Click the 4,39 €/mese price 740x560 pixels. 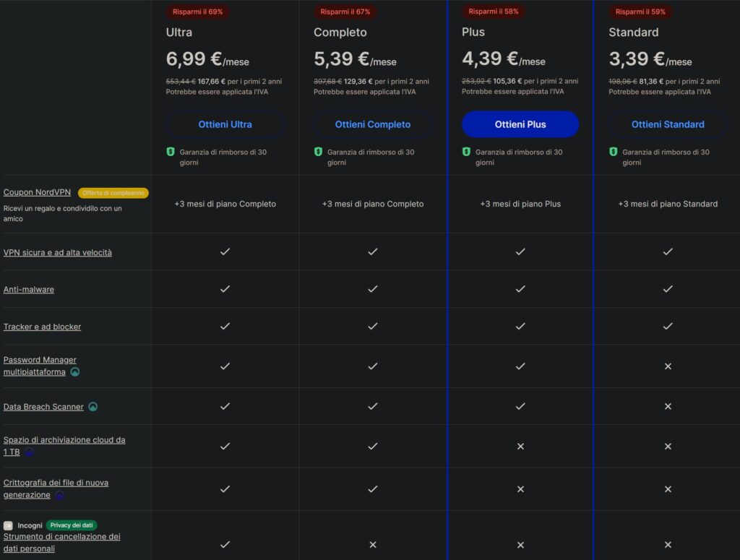(x=504, y=59)
